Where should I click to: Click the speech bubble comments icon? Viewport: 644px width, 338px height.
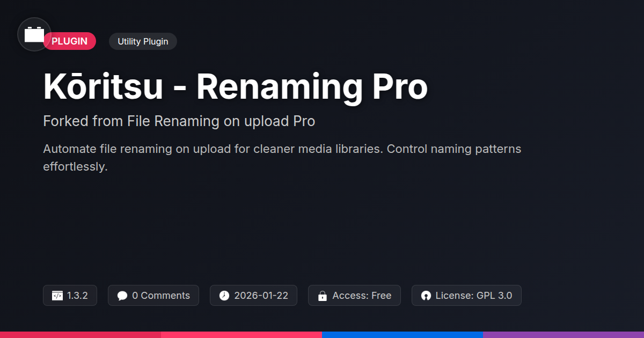pos(122,296)
